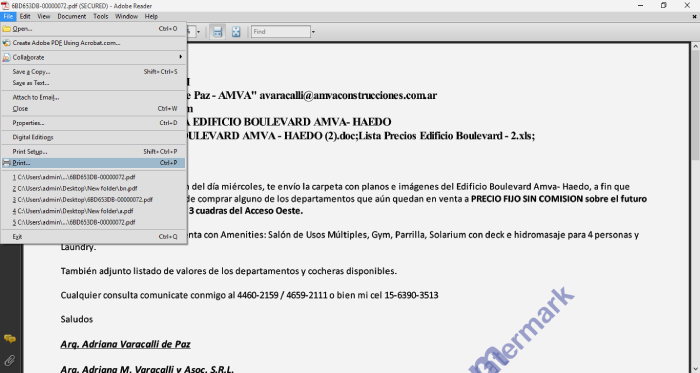The image size is (700, 373).
Task: Open recent file 3 on Desktop
Action: pyautogui.click(x=93, y=199)
